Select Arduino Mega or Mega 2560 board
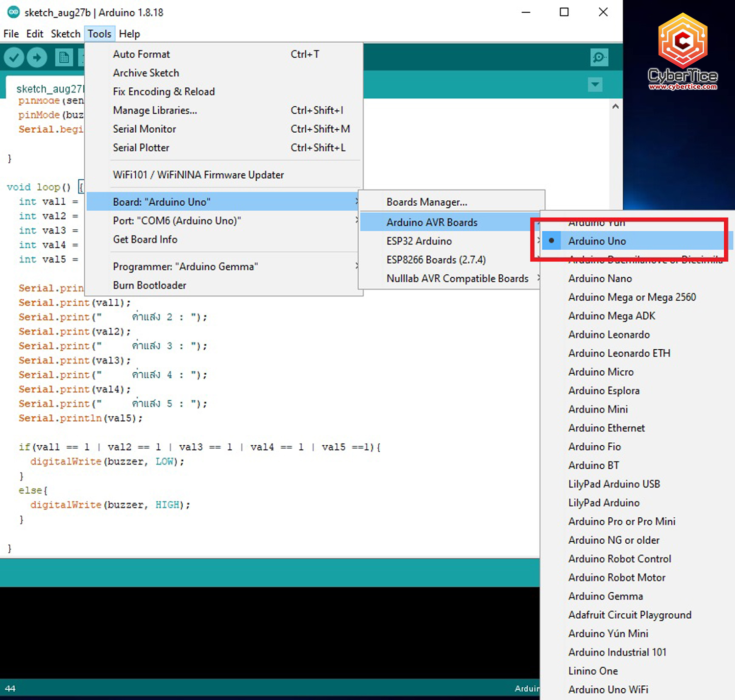This screenshot has height=700, width=735. coord(632,297)
